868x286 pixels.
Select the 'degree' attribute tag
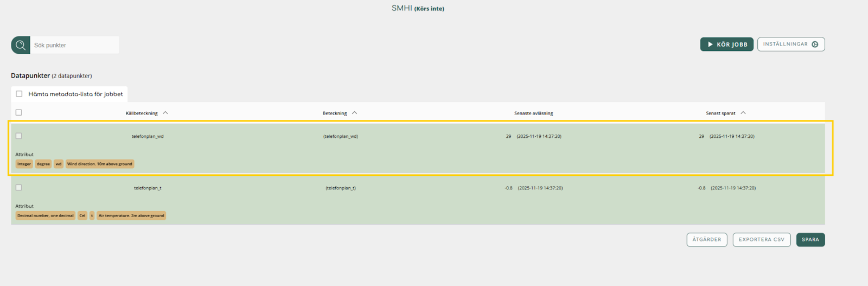coord(43,164)
